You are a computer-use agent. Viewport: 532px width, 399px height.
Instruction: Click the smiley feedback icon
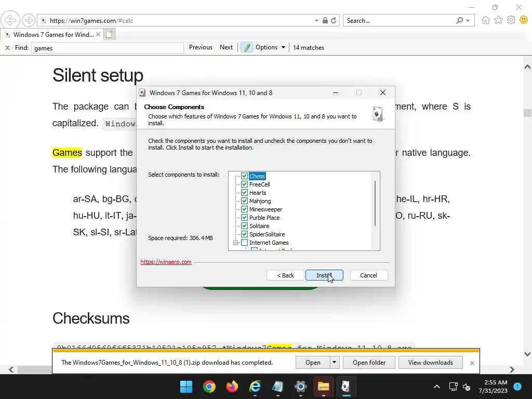524,20
